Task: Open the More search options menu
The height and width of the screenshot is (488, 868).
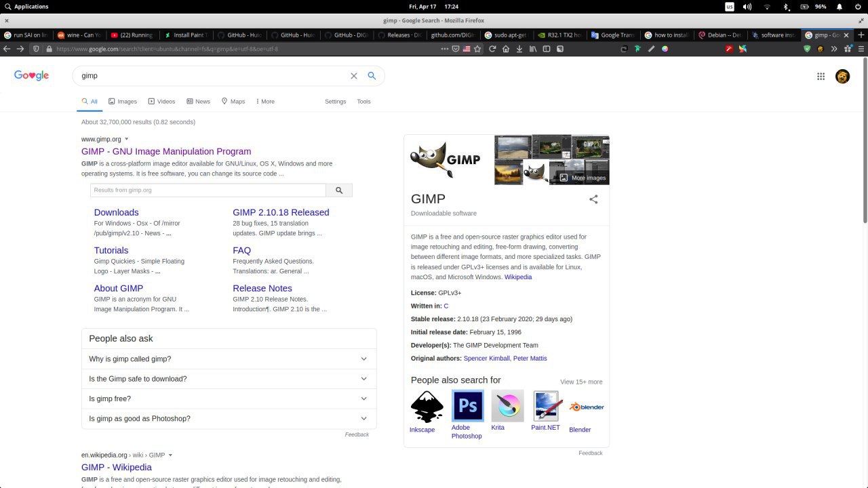Action: (x=265, y=102)
